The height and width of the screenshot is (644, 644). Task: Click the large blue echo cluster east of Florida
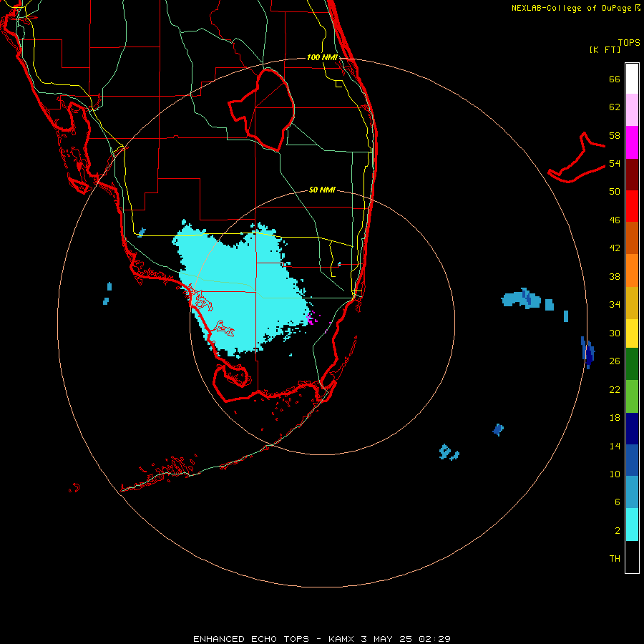click(522, 298)
